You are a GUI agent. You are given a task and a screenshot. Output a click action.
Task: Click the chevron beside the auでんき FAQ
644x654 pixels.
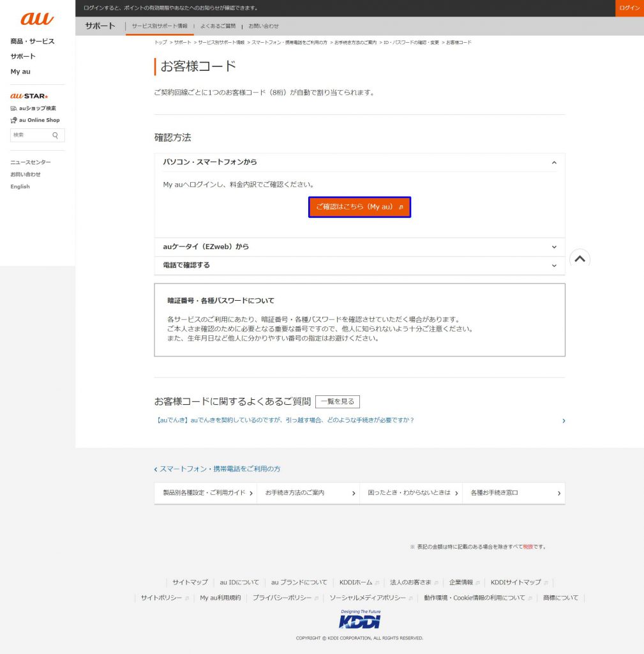point(564,421)
